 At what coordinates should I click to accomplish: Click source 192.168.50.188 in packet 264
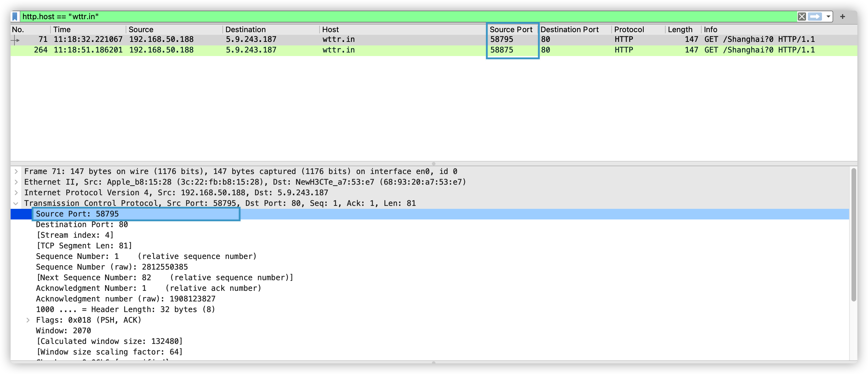coord(161,50)
